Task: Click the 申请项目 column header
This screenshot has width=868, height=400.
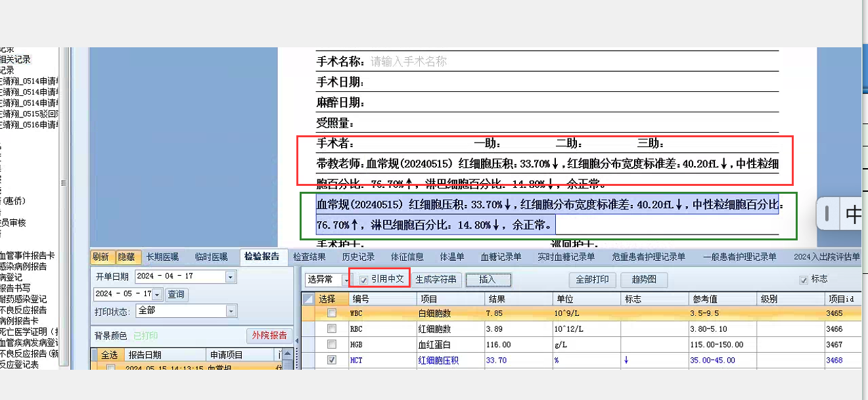Action: pos(241,355)
